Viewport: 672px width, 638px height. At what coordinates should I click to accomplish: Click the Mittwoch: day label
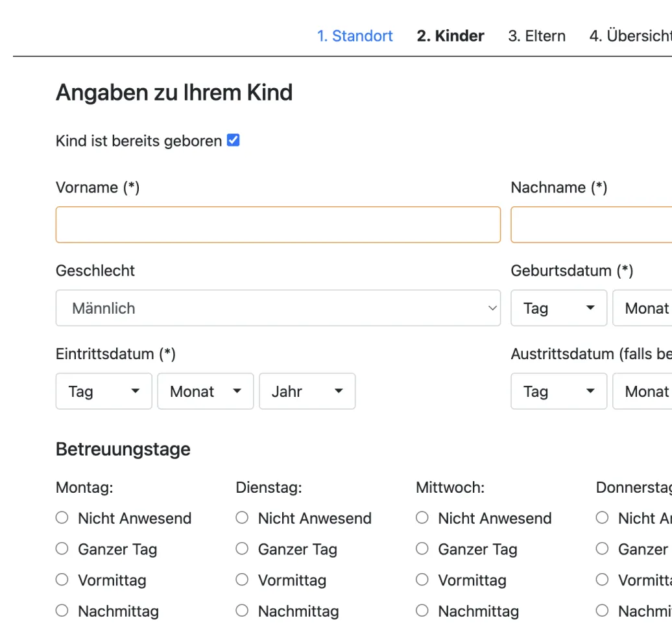(450, 488)
